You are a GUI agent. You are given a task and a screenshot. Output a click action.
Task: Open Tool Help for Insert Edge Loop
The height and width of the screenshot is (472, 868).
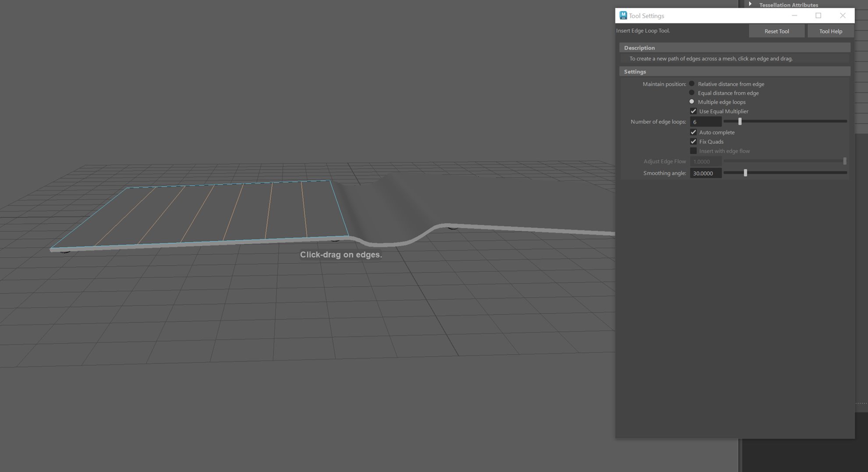pyautogui.click(x=830, y=31)
